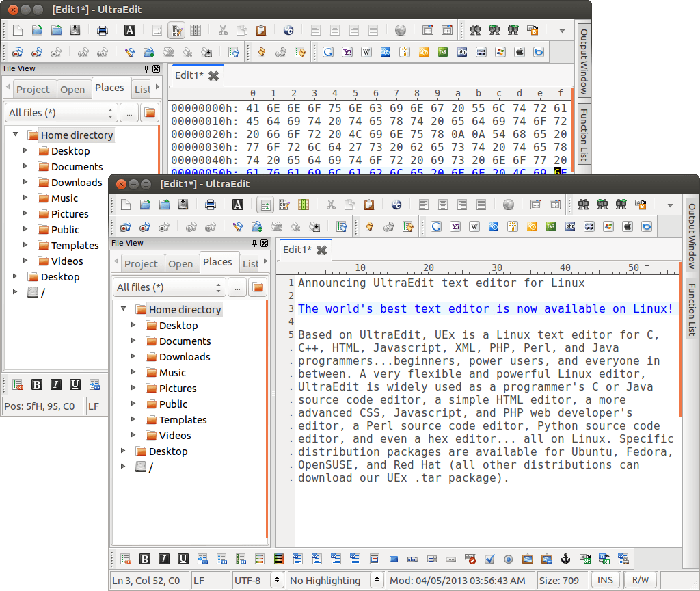Screen dimensions: 700x591
Task: Expand Documents folder in front window tree
Action: (x=133, y=341)
